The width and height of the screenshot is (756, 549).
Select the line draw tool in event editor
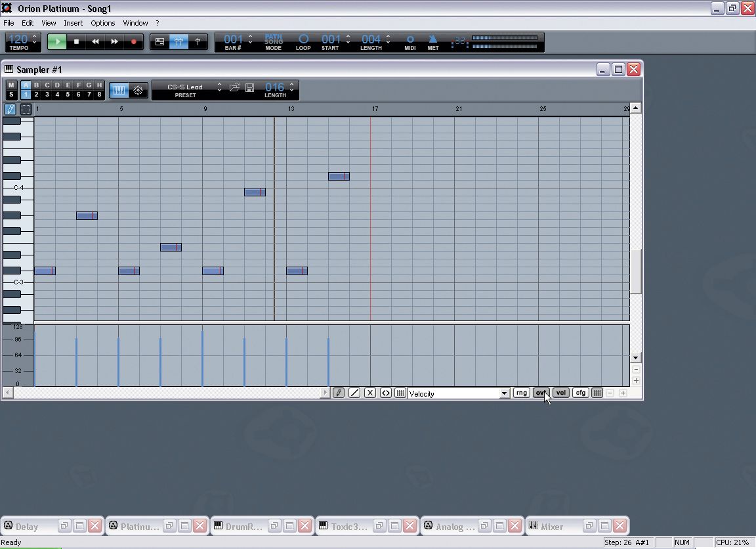pyautogui.click(x=354, y=393)
